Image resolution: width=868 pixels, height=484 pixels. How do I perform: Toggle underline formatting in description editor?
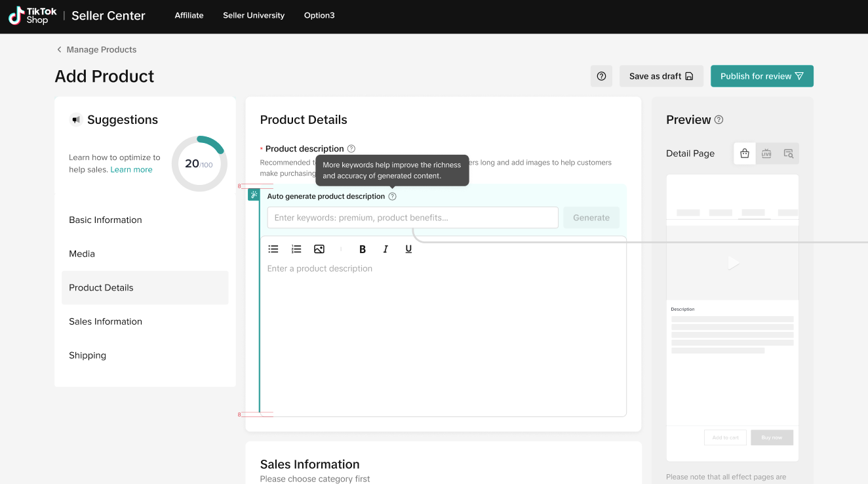[x=408, y=249]
